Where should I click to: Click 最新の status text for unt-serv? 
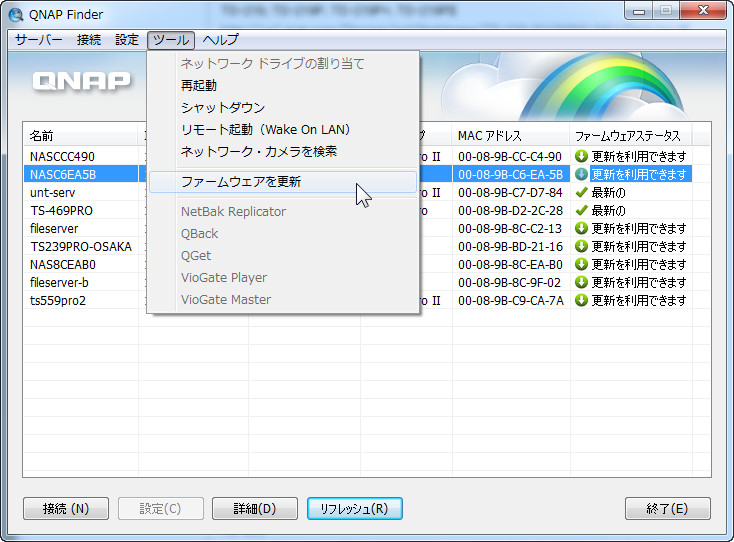[609, 192]
